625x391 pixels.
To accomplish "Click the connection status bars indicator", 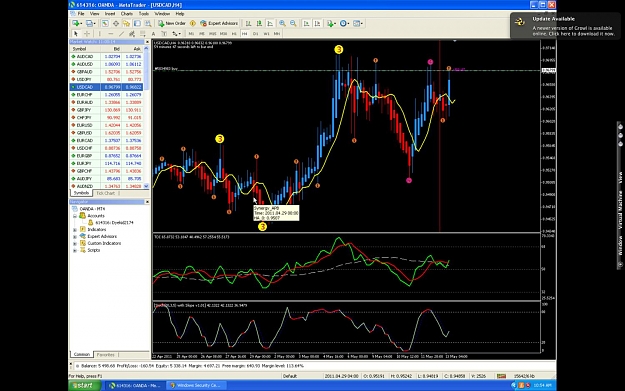I will [x=501, y=376].
